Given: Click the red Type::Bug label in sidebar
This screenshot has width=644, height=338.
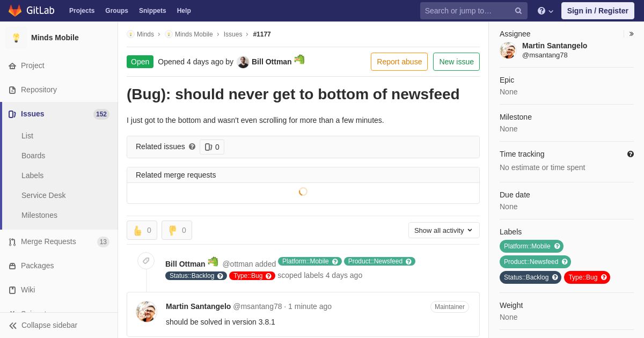Looking at the screenshot, I should (x=587, y=277).
